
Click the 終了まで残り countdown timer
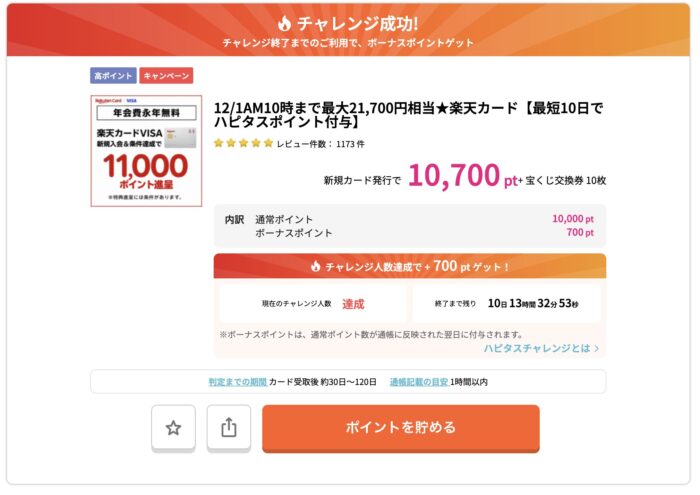tap(506, 303)
